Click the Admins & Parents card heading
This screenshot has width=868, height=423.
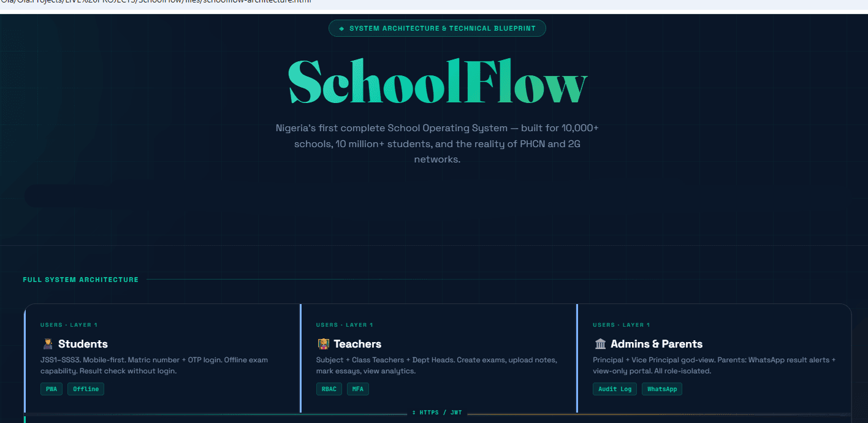657,344
